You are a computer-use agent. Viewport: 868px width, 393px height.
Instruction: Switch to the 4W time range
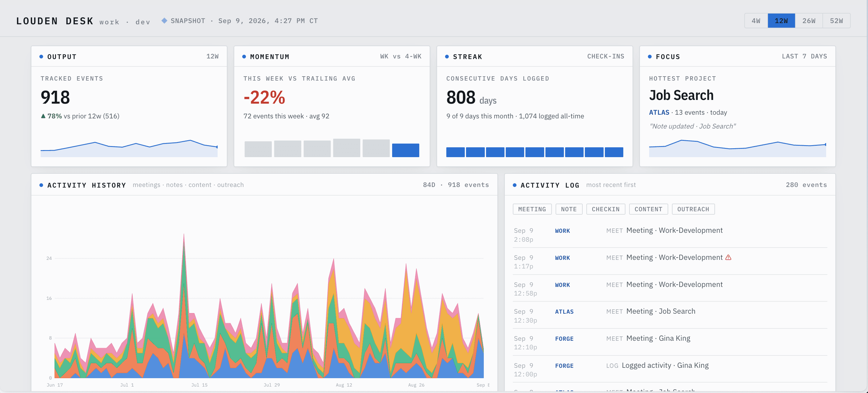pos(756,21)
